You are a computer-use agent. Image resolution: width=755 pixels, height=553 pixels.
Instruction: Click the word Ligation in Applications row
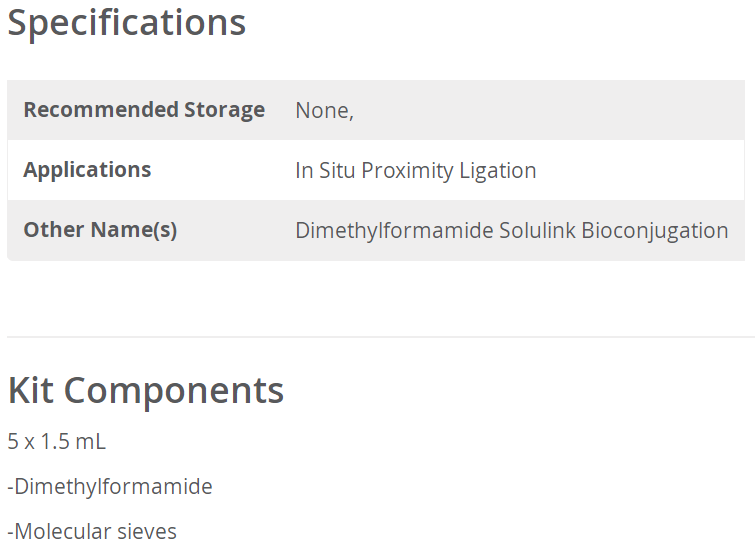tap(498, 171)
